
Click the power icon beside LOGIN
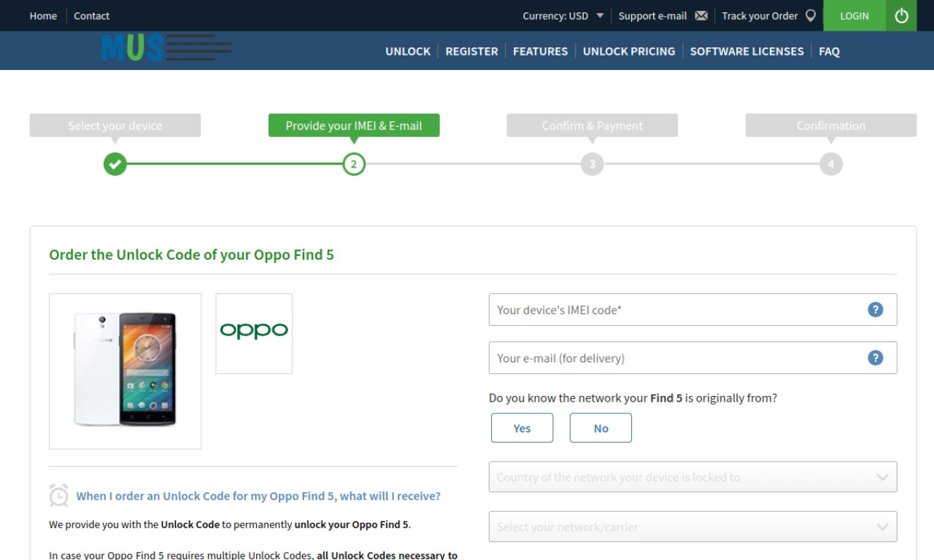901,15
